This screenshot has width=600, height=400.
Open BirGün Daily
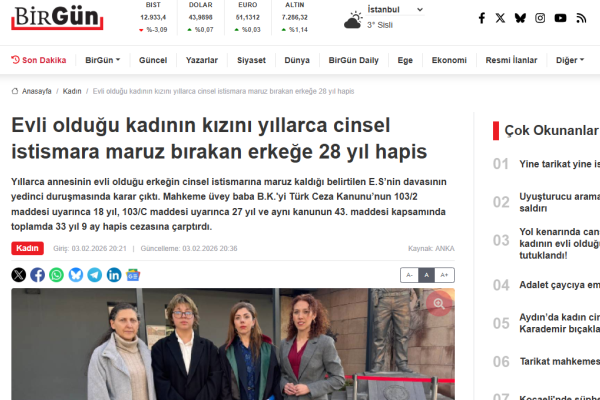354,60
